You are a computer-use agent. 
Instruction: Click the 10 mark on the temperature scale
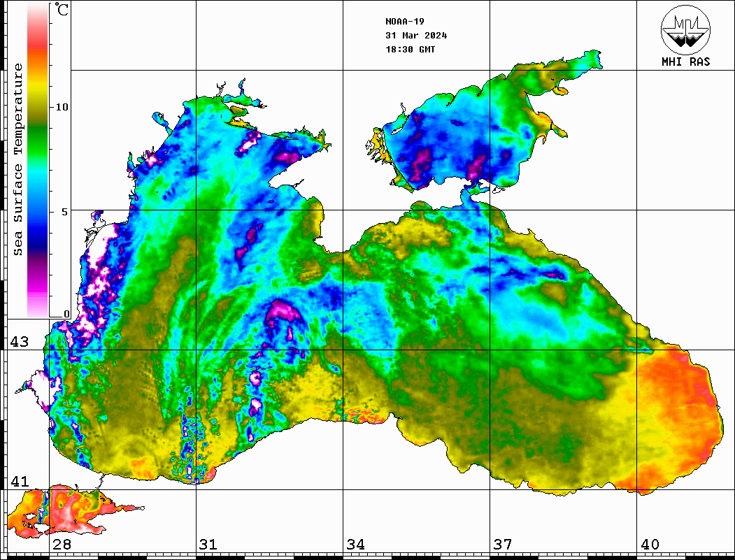click(62, 107)
